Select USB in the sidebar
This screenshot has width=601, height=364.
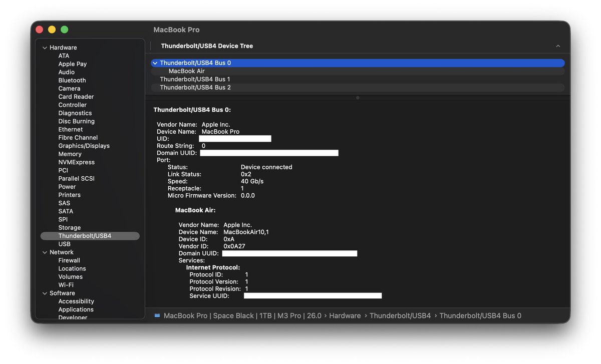click(x=65, y=244)
